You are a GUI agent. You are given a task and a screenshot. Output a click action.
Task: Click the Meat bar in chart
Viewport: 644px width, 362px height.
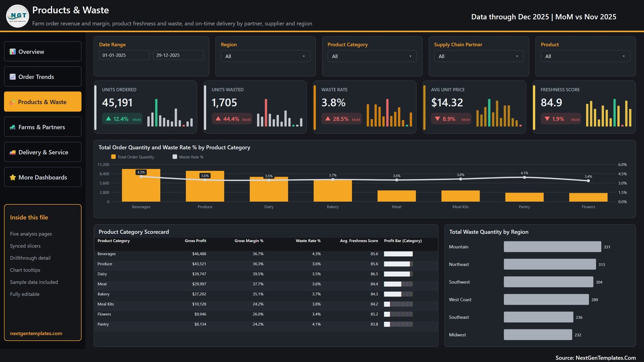click(396, 196)
